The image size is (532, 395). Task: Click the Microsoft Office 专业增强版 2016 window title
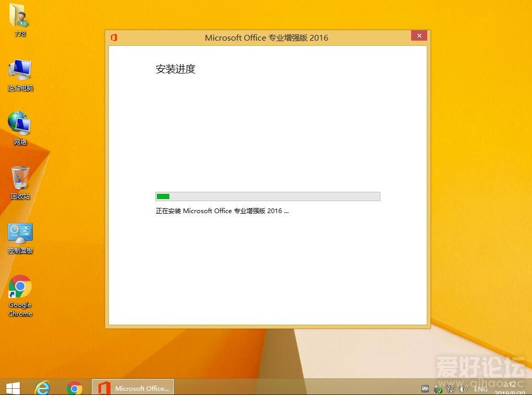point(266,38)
